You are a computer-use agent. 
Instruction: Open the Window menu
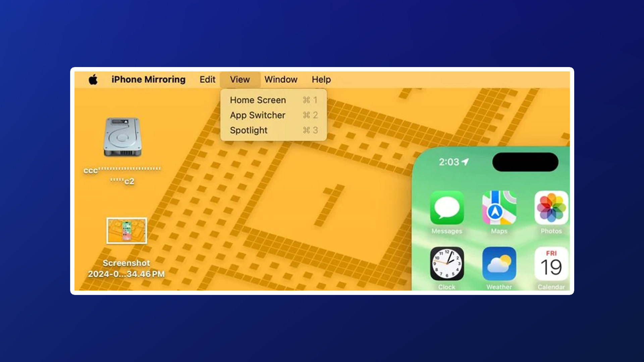pos(280,79)
